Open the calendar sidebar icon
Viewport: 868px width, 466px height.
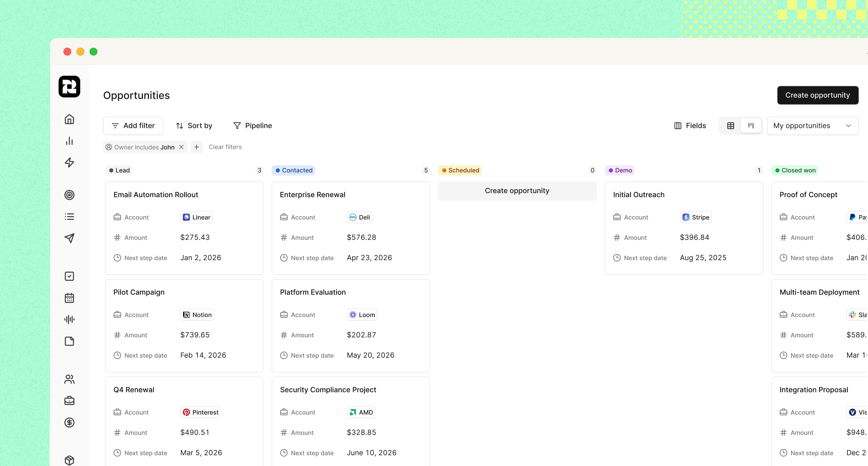[69, 298]
